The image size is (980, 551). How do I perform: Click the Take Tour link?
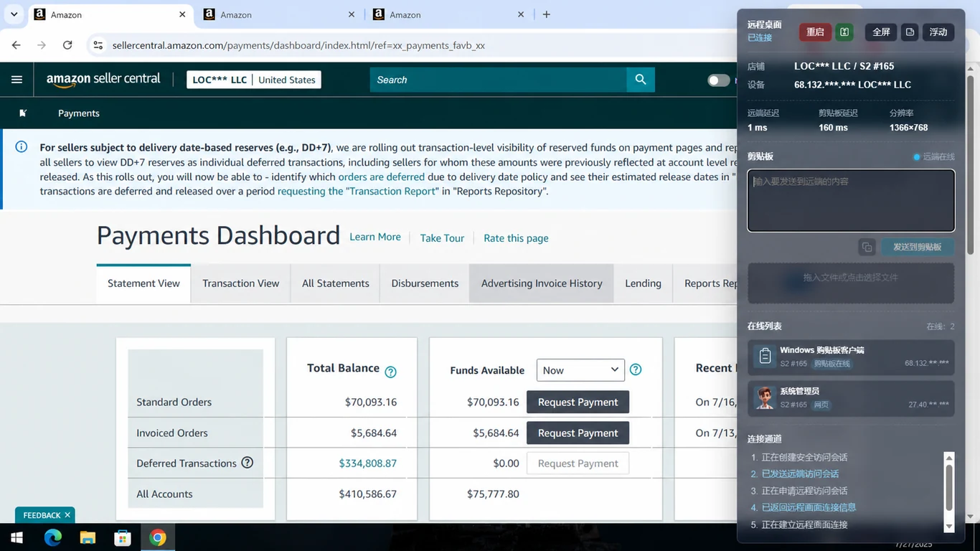tap(442, 238)
